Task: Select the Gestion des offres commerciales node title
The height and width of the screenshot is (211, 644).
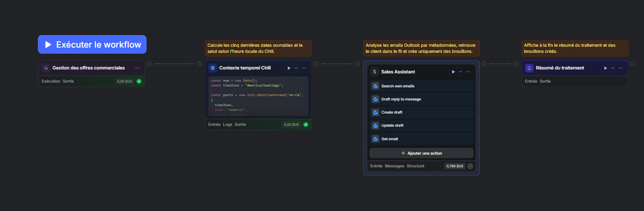Action: pos(89,68)
